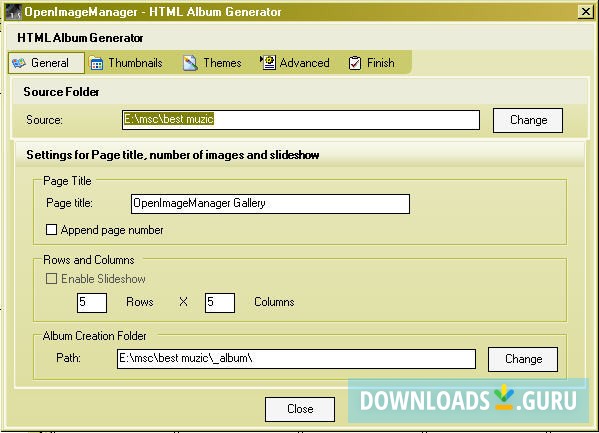599x433 pixels.
Task: Click the Close button
Action: click(300, 409)
